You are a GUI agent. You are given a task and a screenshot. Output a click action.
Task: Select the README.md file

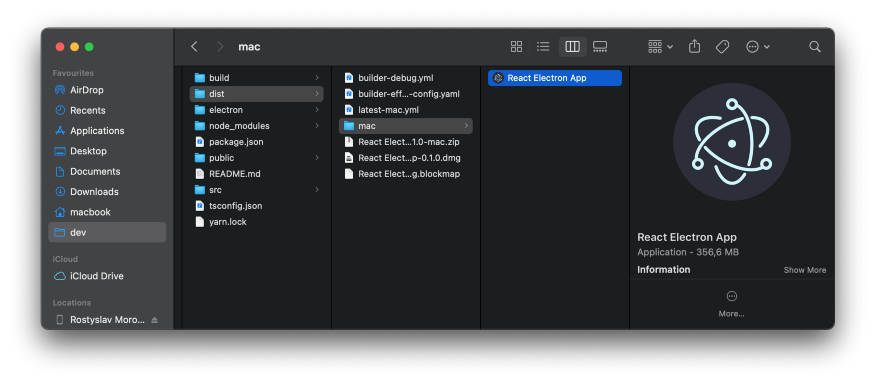(257, 174)
